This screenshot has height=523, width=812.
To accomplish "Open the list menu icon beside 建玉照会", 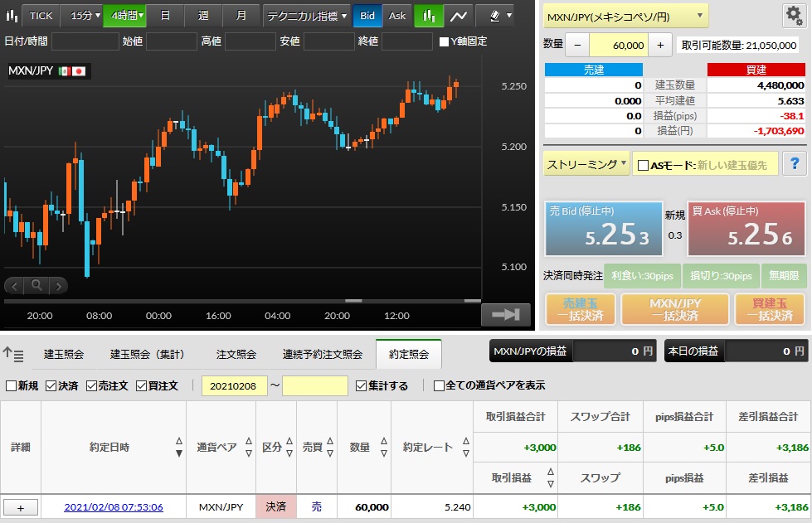I will [13, 355].
